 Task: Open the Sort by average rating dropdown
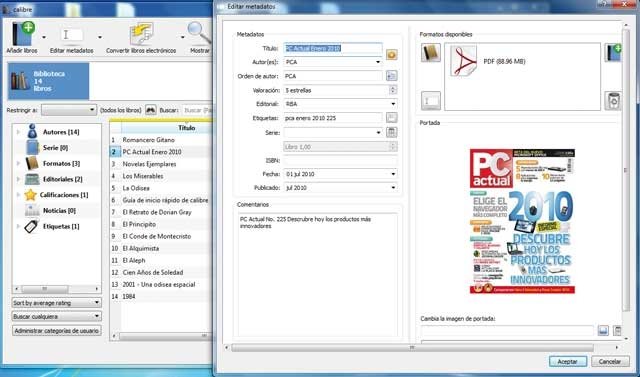(x=56, y=303)
